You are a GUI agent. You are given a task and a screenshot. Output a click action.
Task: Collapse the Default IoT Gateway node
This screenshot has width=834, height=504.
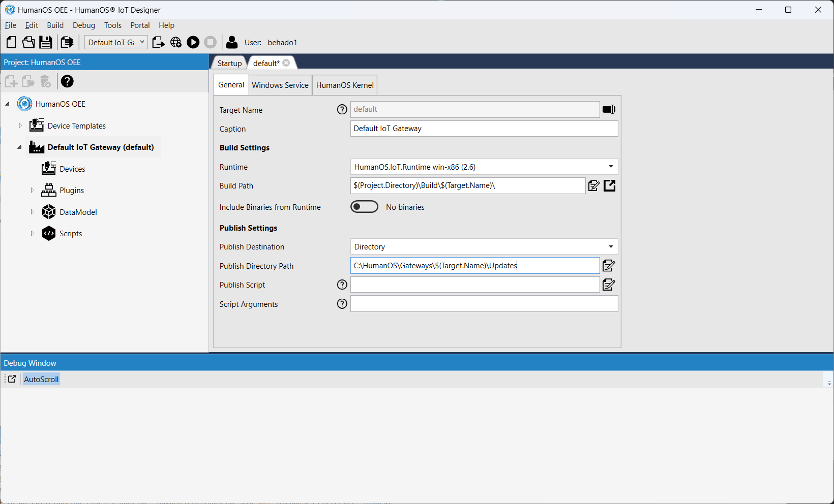point(20,147)
